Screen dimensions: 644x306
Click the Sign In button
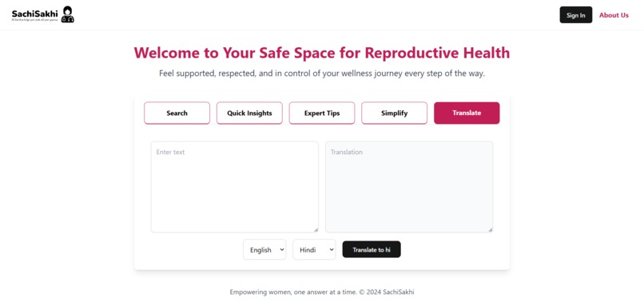pos(576,15)
